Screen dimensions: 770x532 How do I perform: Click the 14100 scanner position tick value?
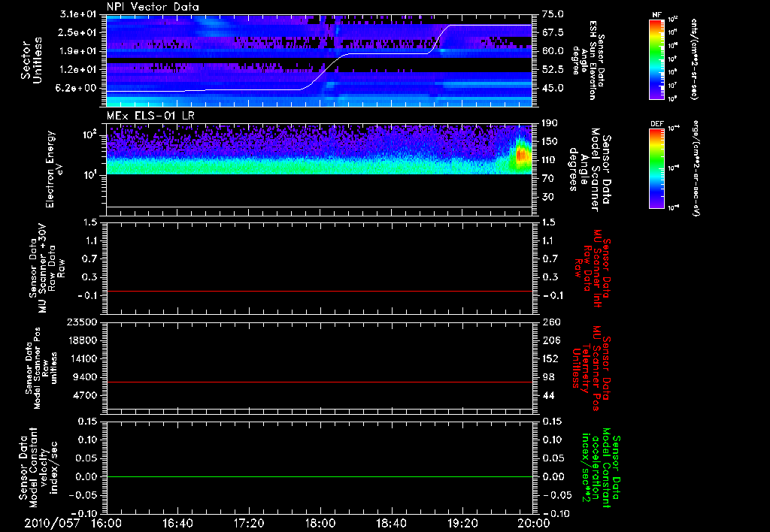point(83,358)
